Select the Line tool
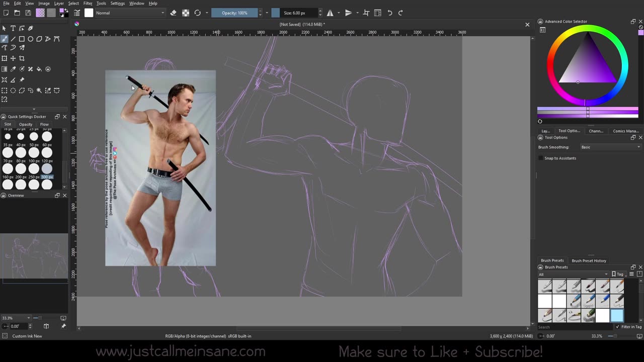644x362 pixels. tap(13, 39)
